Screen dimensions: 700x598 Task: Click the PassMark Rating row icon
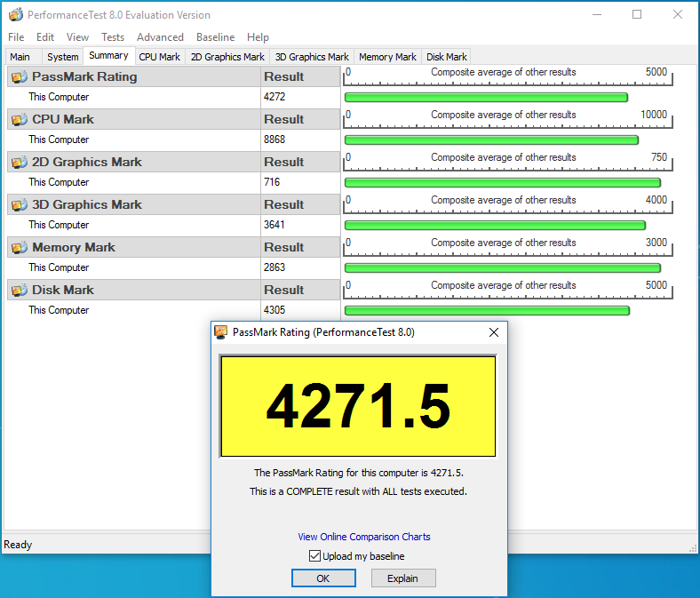[x=20, y=76]
